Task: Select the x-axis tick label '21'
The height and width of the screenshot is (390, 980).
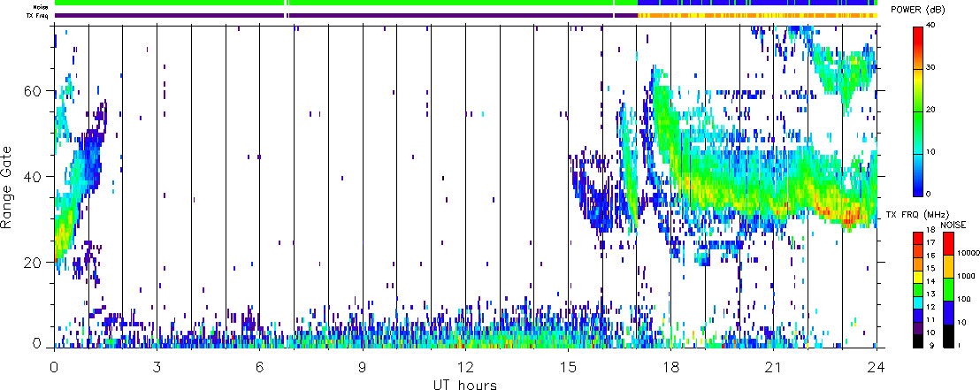Action: click(773, 367)
